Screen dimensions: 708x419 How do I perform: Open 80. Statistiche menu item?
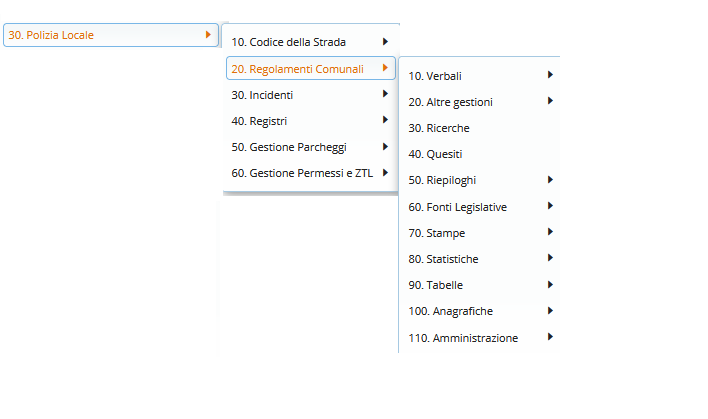(x=443, y=259)
